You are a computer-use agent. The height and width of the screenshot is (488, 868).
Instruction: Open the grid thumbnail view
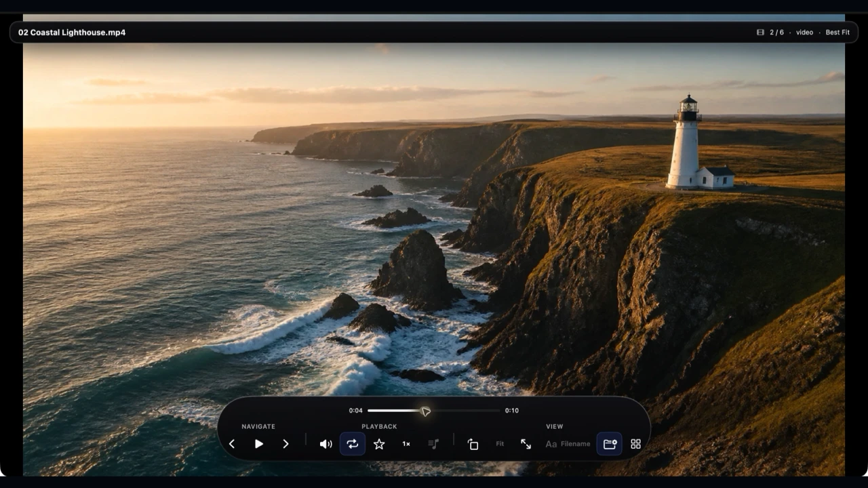(x=635, y=444)
